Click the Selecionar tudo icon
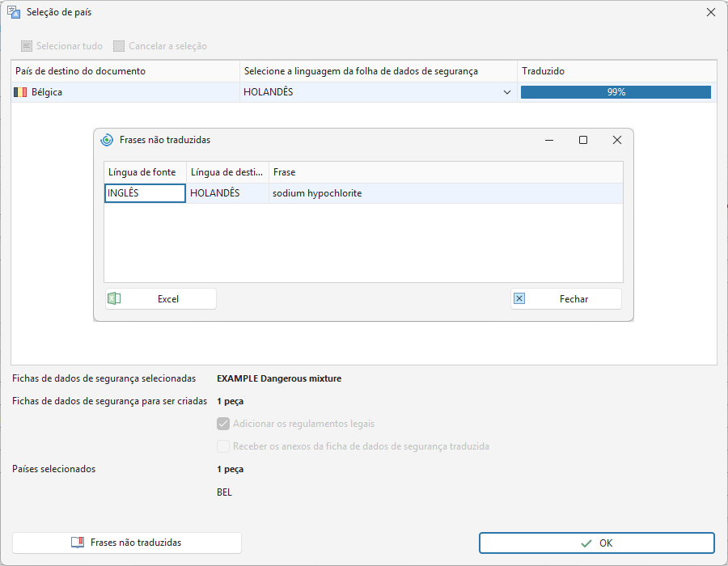 click(27, 46)
